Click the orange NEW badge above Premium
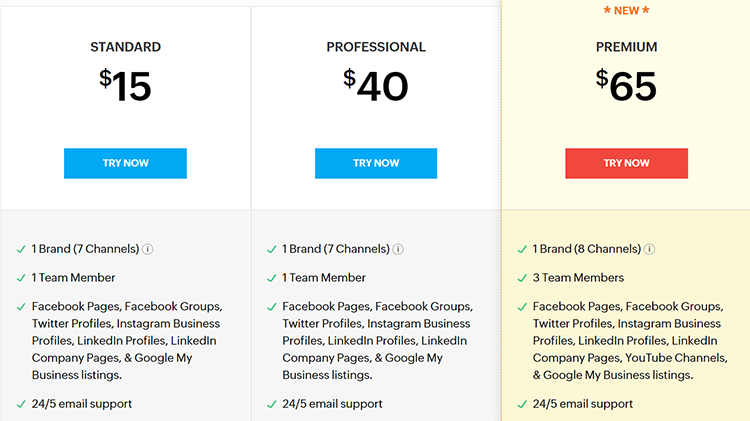 coord(626,11)
